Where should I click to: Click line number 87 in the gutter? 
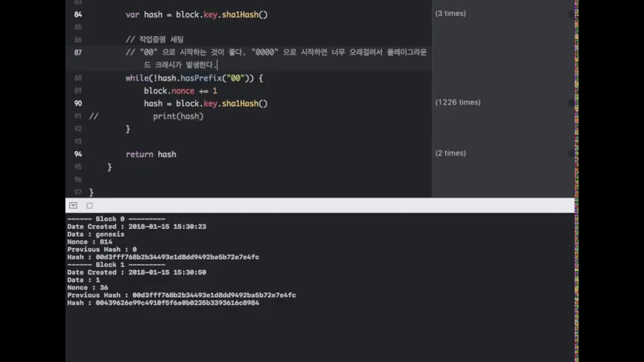(x=78, y=52)
